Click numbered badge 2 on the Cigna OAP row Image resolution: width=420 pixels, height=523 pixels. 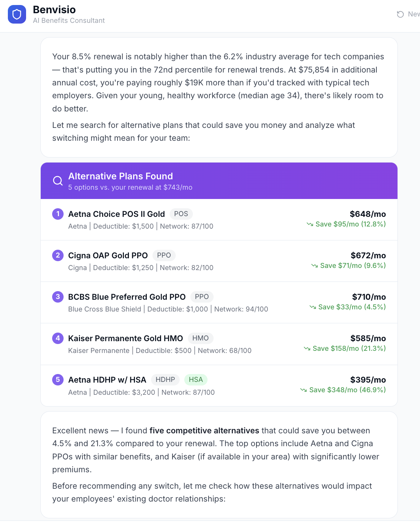[57, 255]
